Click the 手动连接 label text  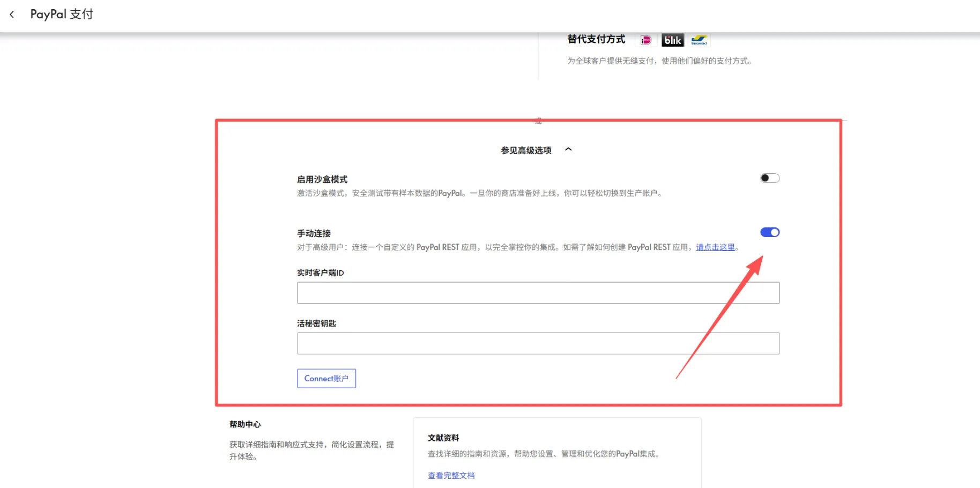[314, 233]
